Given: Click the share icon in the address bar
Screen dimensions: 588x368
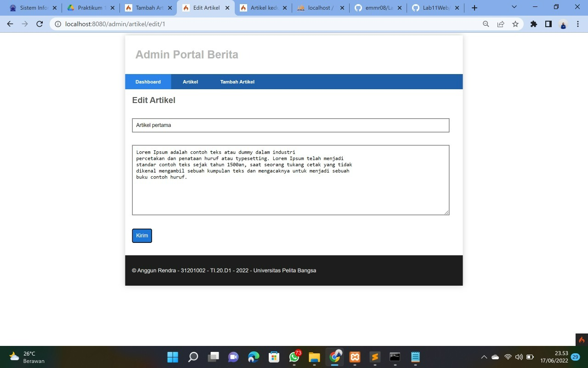Looking at the screenshot, I should (500, 24).
